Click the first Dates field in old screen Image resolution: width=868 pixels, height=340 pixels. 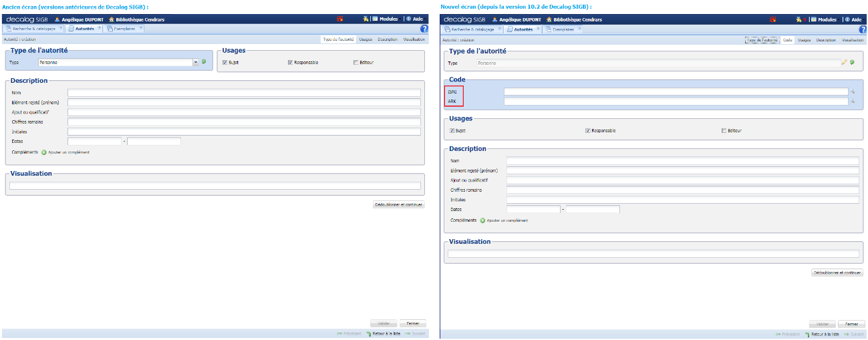click(94, 141)
